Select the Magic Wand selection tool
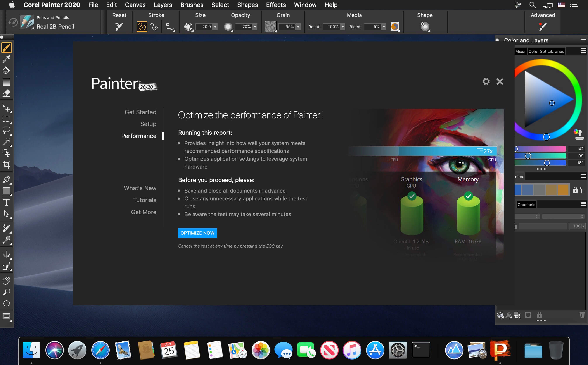 [6, 140]
